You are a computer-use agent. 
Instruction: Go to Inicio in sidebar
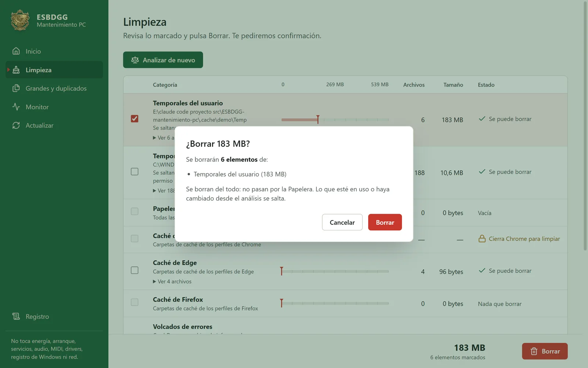click(54, 51)
